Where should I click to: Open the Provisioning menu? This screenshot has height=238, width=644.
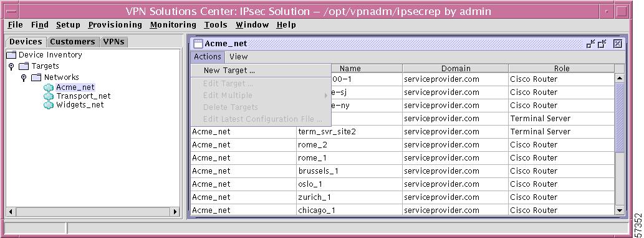tap(115, 25)
